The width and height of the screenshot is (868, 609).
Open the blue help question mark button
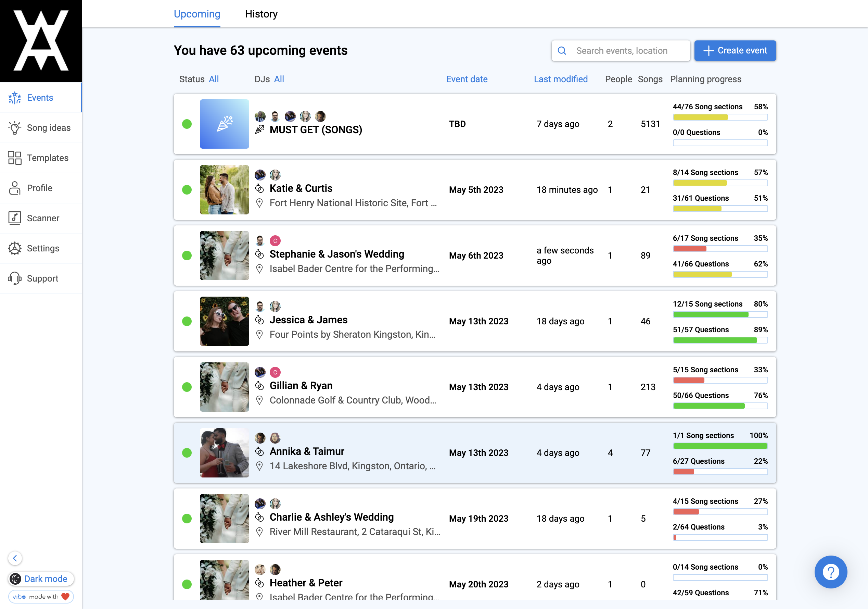tap(831, 572)
